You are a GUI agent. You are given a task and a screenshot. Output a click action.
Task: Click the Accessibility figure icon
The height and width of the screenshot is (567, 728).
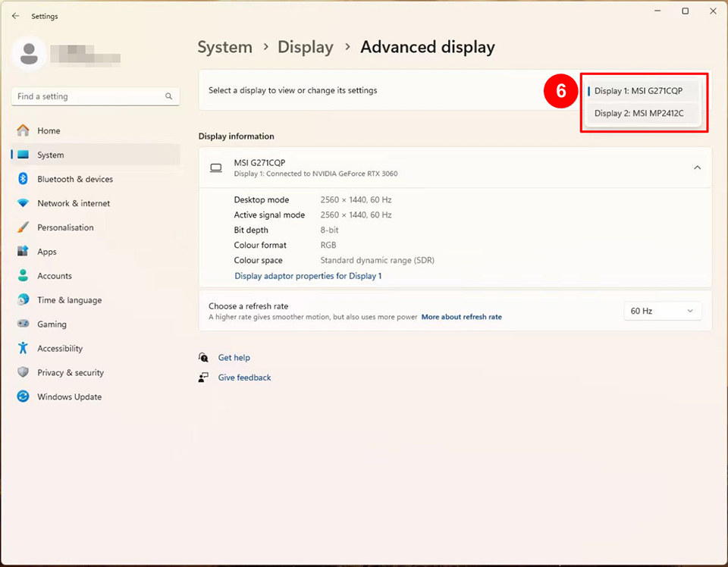(x=23, y=347)
